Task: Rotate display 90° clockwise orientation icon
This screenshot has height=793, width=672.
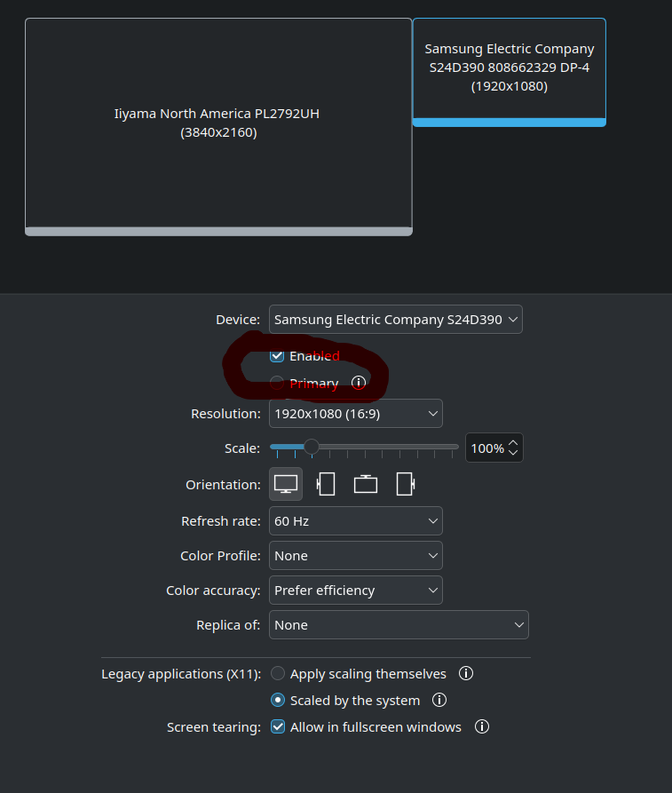Action: point(406,485)
